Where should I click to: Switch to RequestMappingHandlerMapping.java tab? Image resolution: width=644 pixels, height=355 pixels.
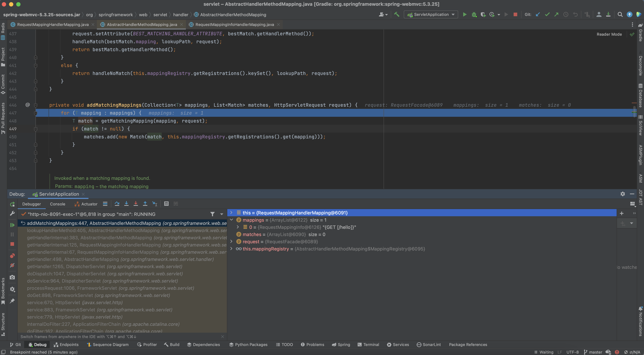point(53,25)
